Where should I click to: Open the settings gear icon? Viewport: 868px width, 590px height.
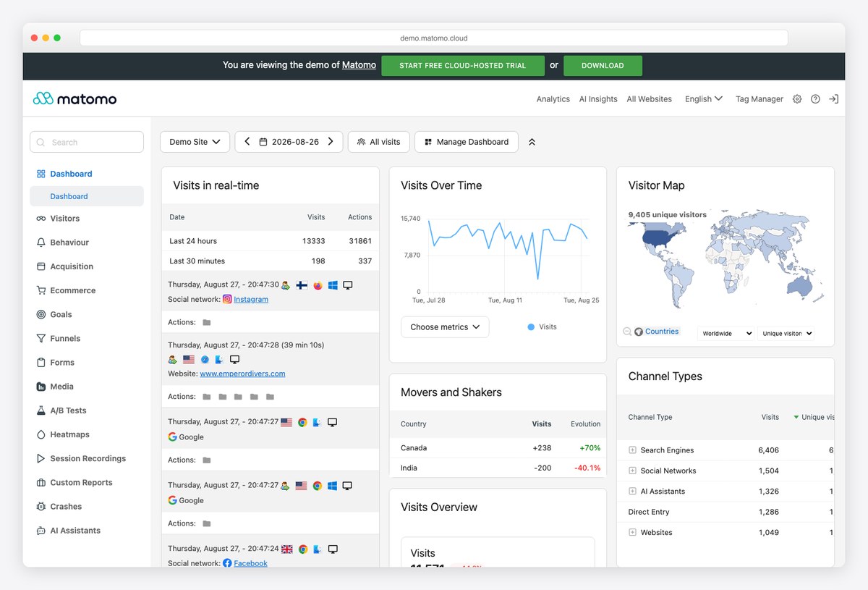pyautogui.click(x=797, y=99)
